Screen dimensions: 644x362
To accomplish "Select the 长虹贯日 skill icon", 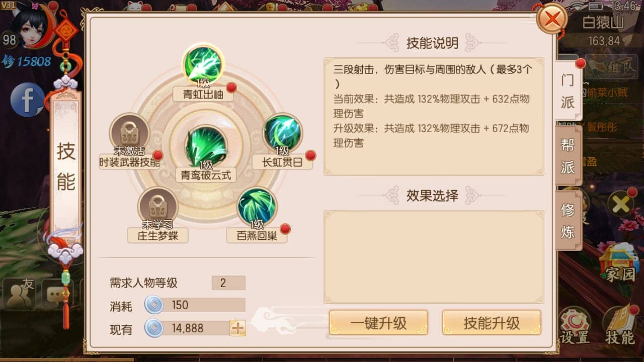I will [283, 133].
